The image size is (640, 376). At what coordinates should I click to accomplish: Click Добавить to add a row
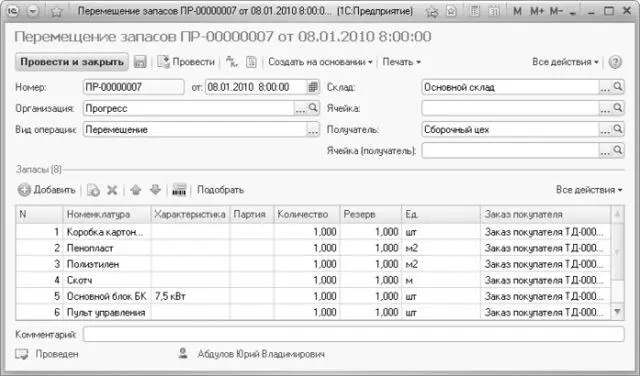pyautogui.click(x=47, y=190)
